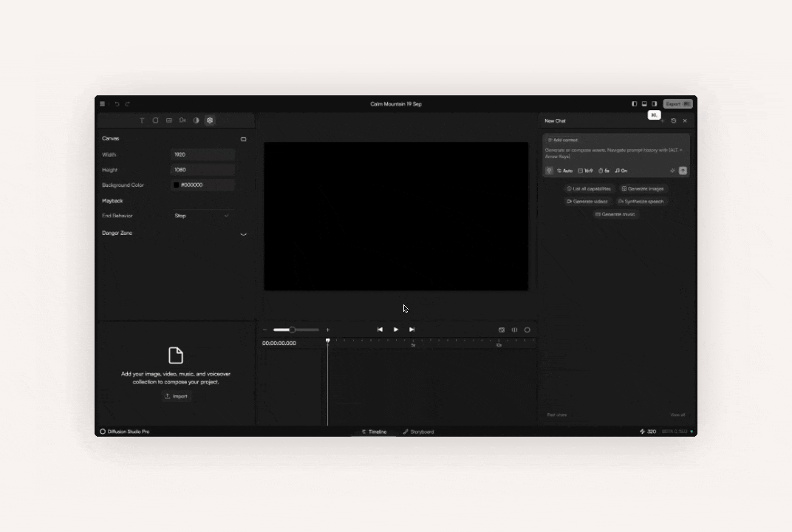Select the Text tool

[x=142, y=120]
